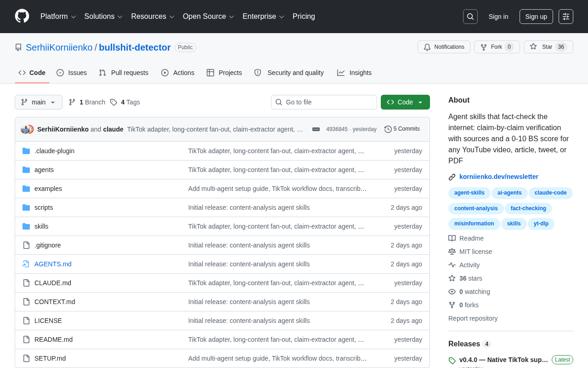
Task: Open the Insights tab
Action: [x=354, y=73]
